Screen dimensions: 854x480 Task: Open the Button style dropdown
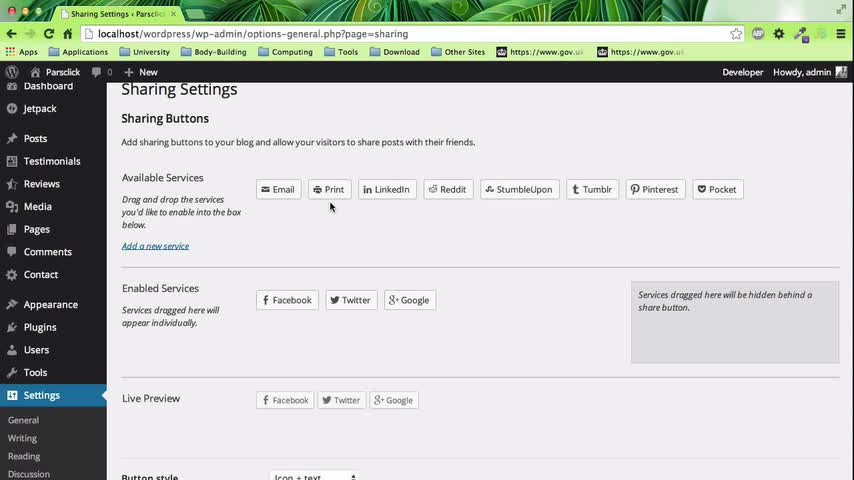point(314,476)
